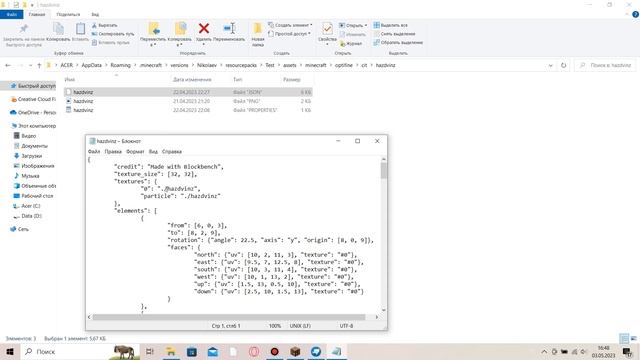
Task: Click the resourcepacks segment in the address bar
Action: tap(241, 65)
